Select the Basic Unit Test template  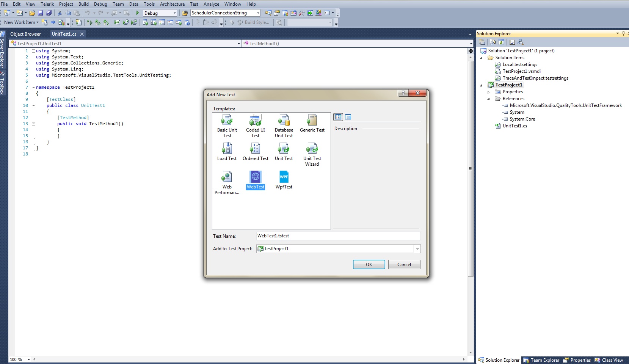pyautogui.click(x=227, y=126)
